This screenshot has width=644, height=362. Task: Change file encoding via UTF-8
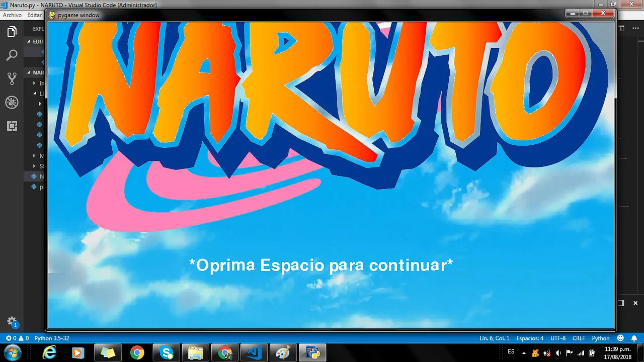[558, 338]
